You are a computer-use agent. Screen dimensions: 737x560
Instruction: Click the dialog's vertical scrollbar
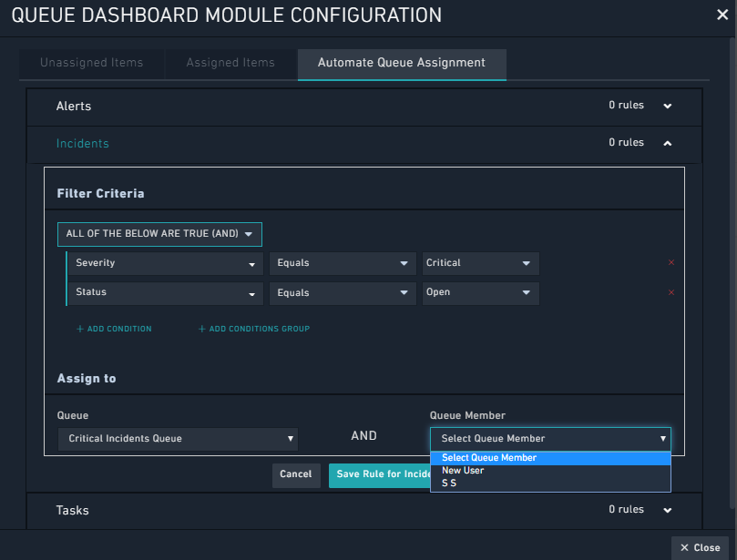click(732, 272)
